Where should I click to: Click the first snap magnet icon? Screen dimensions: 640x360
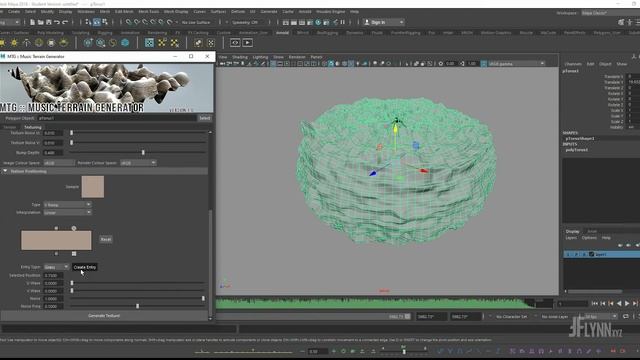[129, 22]
